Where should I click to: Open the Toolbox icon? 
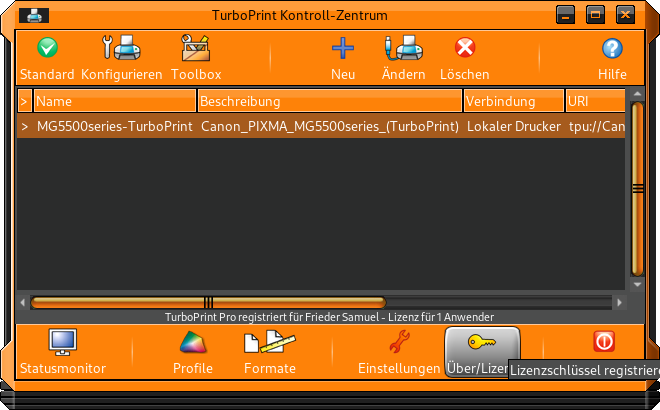(195, 48)
